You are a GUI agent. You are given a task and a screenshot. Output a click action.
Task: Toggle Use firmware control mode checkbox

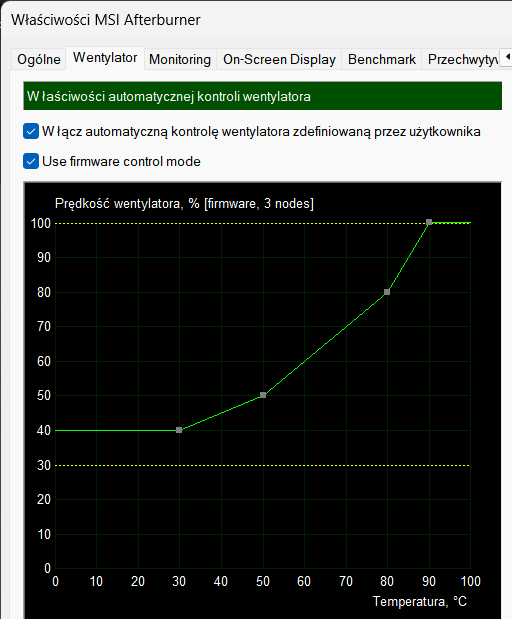pyautogui.click(x=31, y=161)
